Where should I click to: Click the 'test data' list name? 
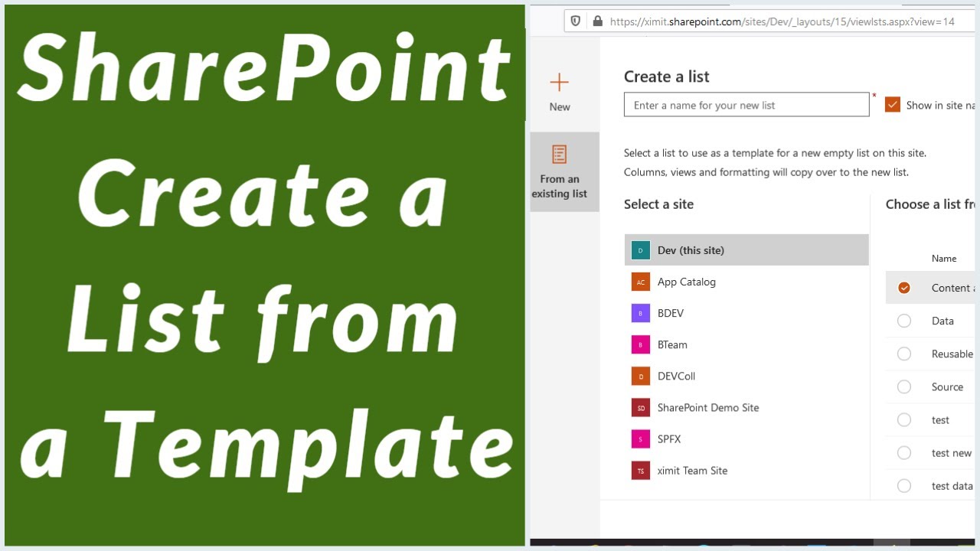952,485
